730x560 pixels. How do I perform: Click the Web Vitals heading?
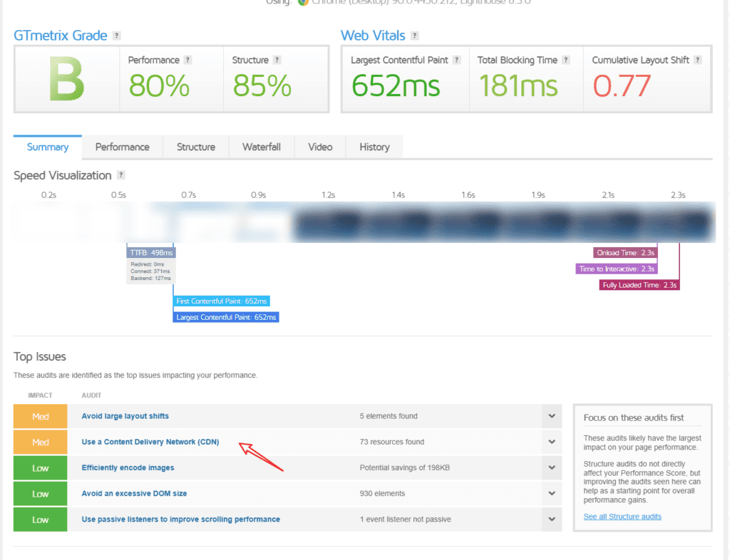coord(373,36)
